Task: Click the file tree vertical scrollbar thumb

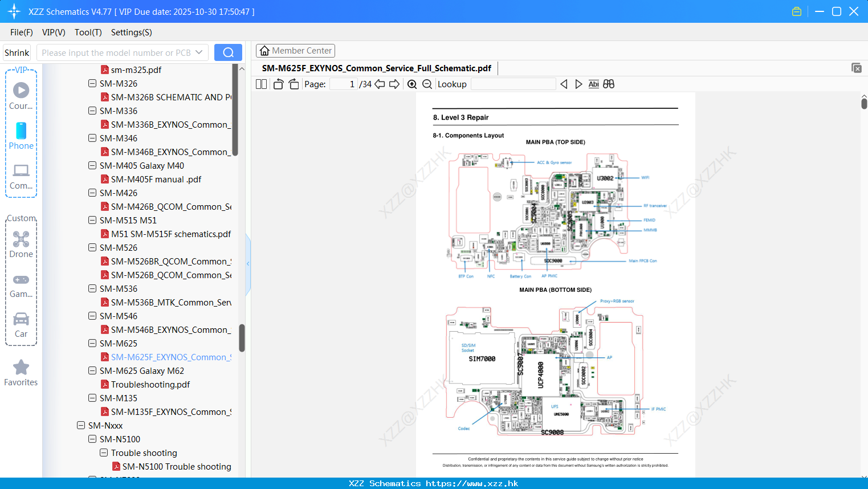Action: [242, 338]
